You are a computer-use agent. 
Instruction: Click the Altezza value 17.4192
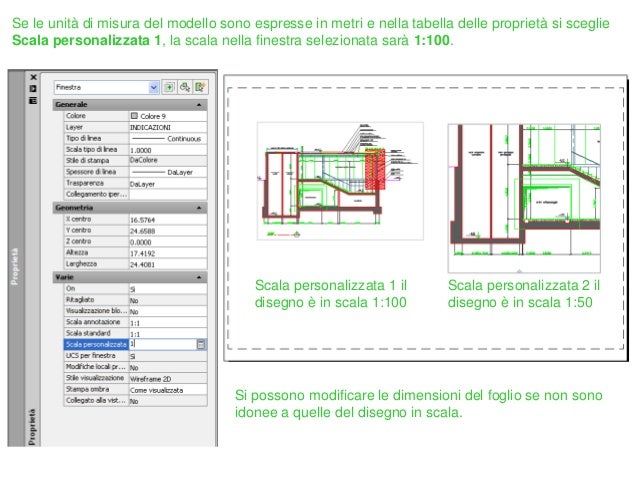pyautogui.click(x=168, y=253)
